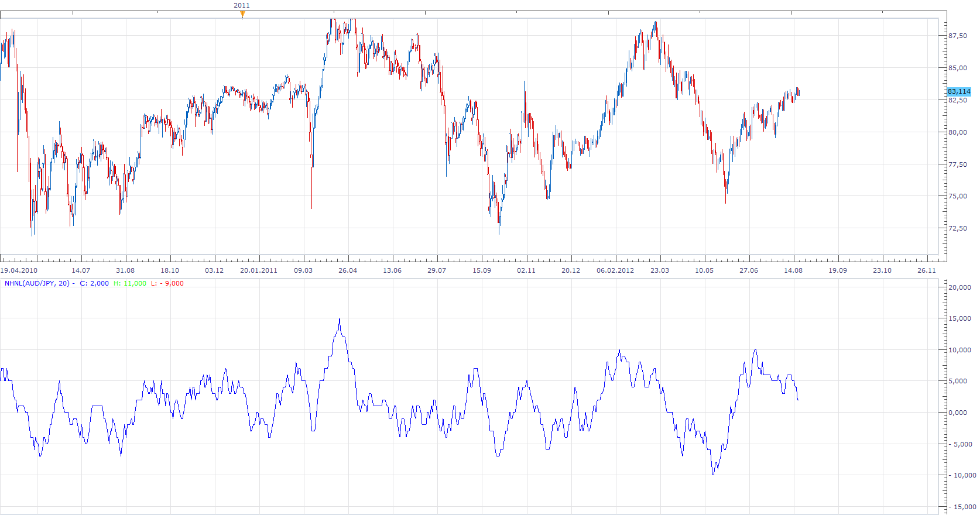Screen dimensions: 980x515
Task: Click the 19.04.2010 date label
Action: (19, 270)
